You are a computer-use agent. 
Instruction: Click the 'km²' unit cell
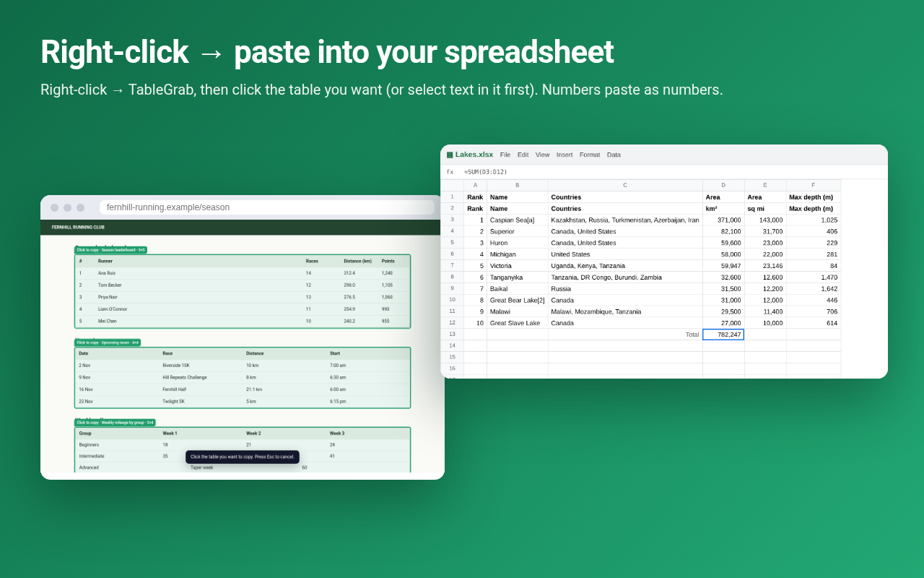coord(723,208)
